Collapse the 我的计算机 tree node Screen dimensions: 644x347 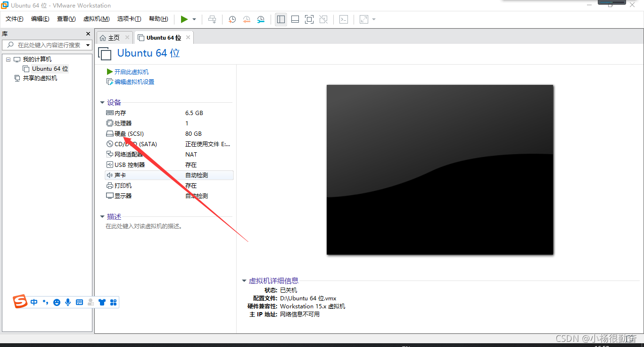[8, 59]
